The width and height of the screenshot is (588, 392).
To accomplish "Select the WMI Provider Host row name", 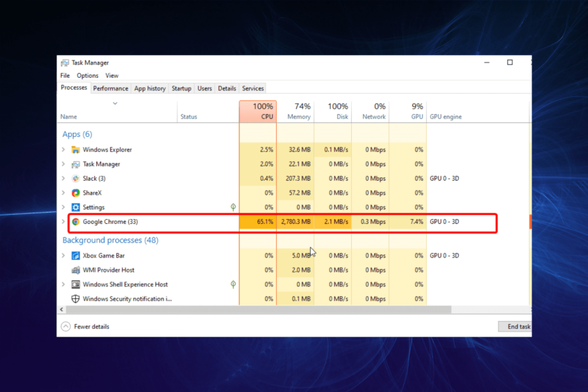I will (108, 270).
